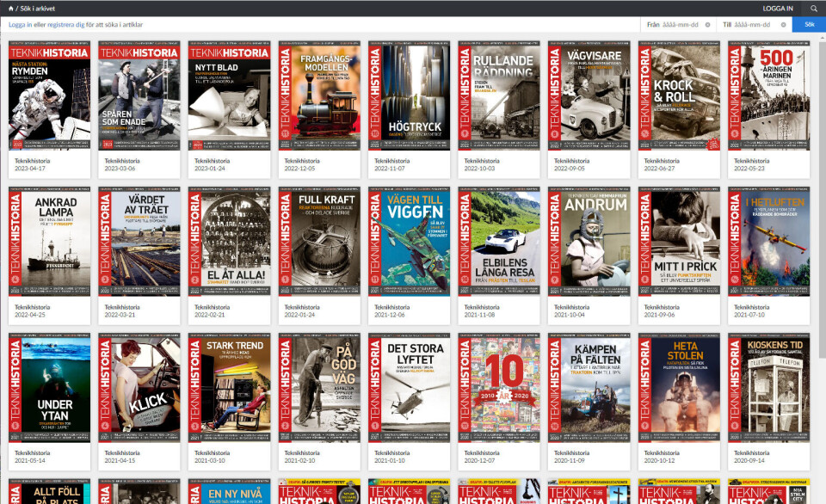Click the date text 2022-11-07
The image size is (826, 504).
pos(390,169)
